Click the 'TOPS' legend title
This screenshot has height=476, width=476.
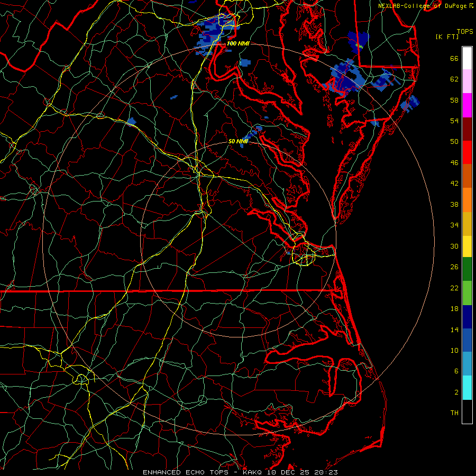tap(465, 32)
